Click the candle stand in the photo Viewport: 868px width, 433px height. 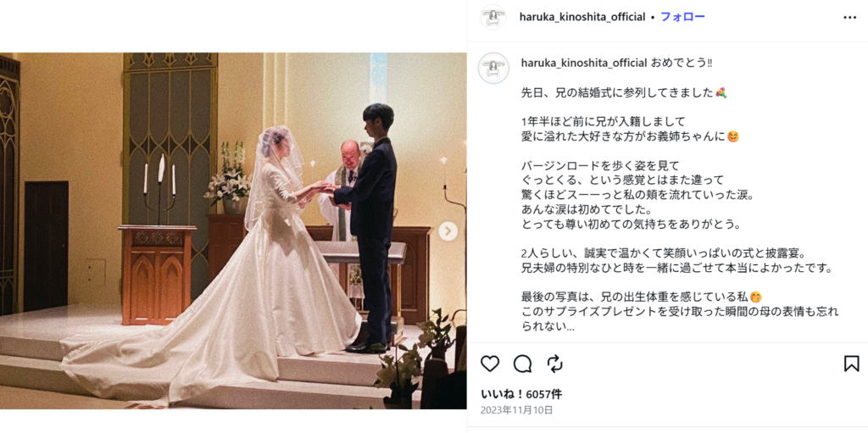tap(159, 188)
